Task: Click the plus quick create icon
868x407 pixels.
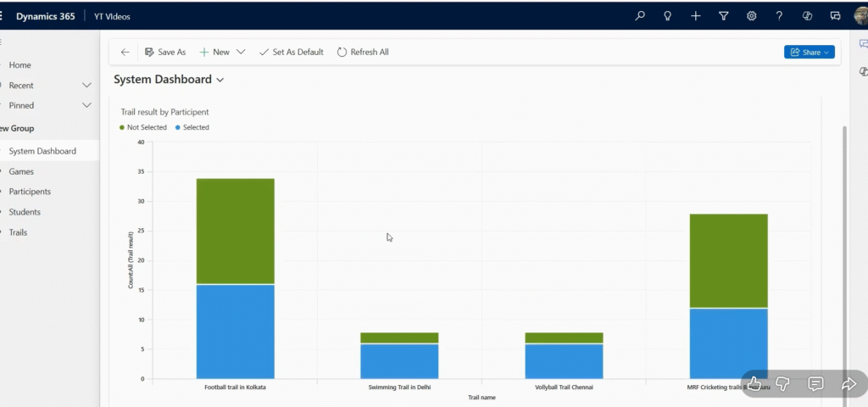Action: (695, 15)
